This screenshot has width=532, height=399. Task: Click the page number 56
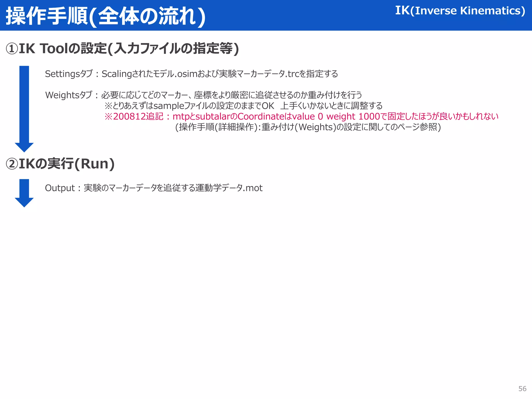[522, 389]
